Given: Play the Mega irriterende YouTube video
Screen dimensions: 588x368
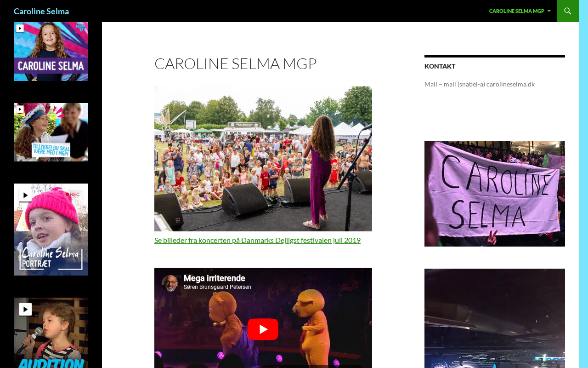Looking at the screenshot, I should [x=263, y=329].
